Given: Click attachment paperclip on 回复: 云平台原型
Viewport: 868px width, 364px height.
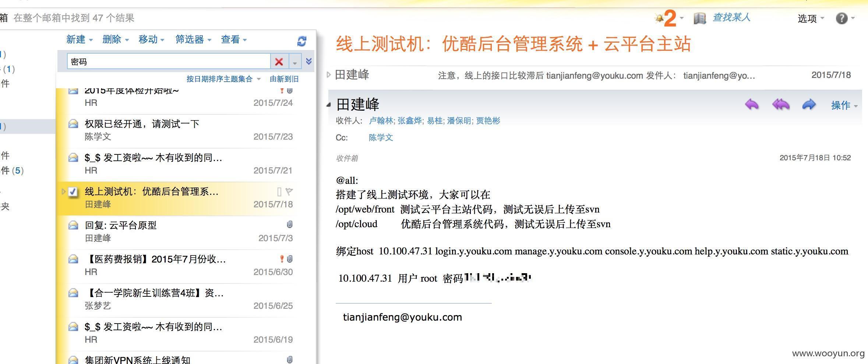Looking at the screenshot, I should coord(289,225).
